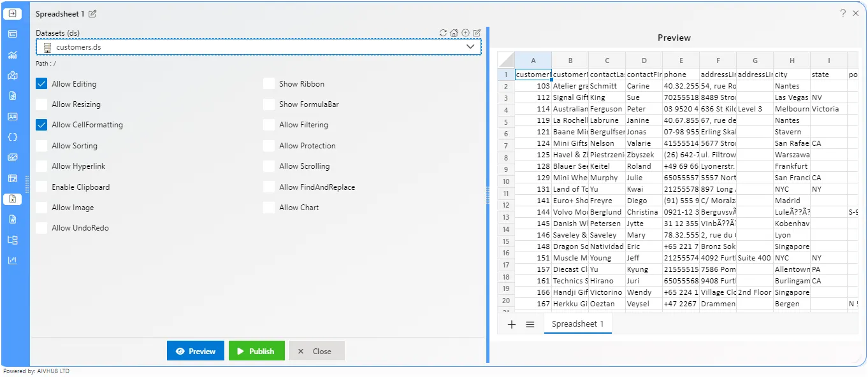Enable Allow Protection checkbox
The image size is (868, 377).
[x=269, y=146]
